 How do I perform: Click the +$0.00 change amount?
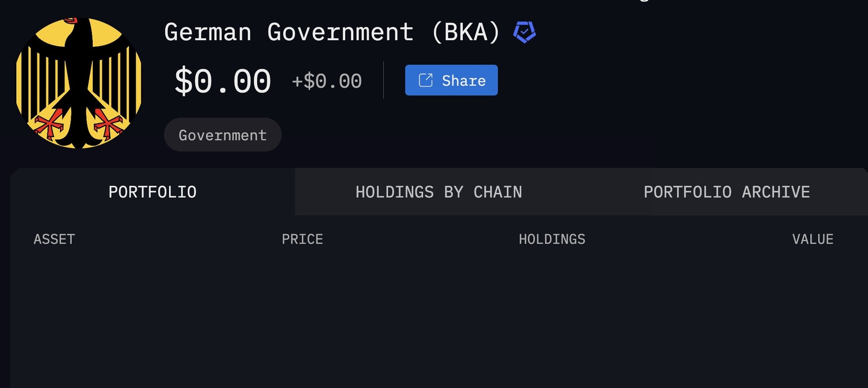click(327, 81)
